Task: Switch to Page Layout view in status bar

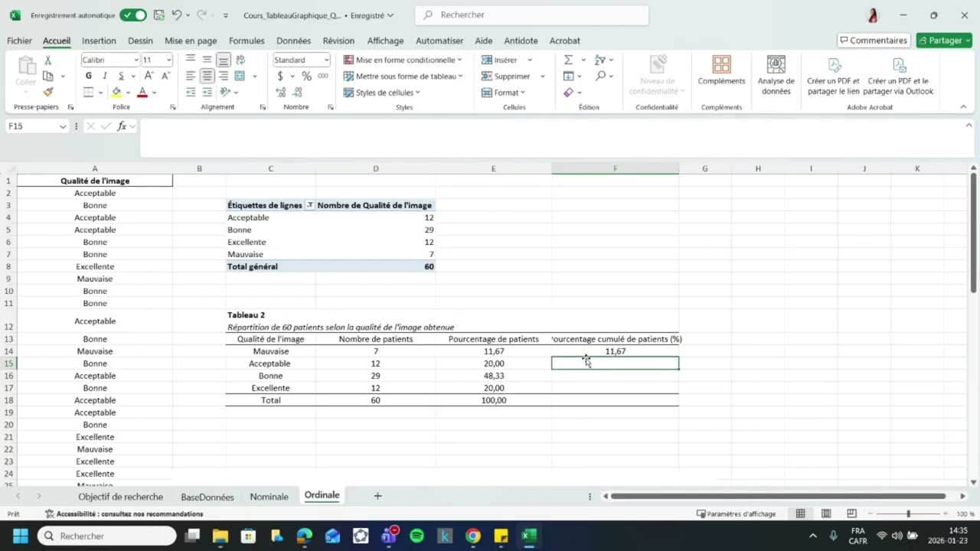Action: coord(826,514)
